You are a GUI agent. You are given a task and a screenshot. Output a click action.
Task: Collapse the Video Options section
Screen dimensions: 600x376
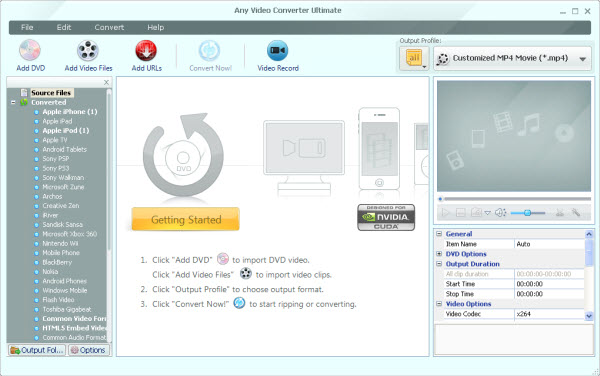[x=439, y=304]
